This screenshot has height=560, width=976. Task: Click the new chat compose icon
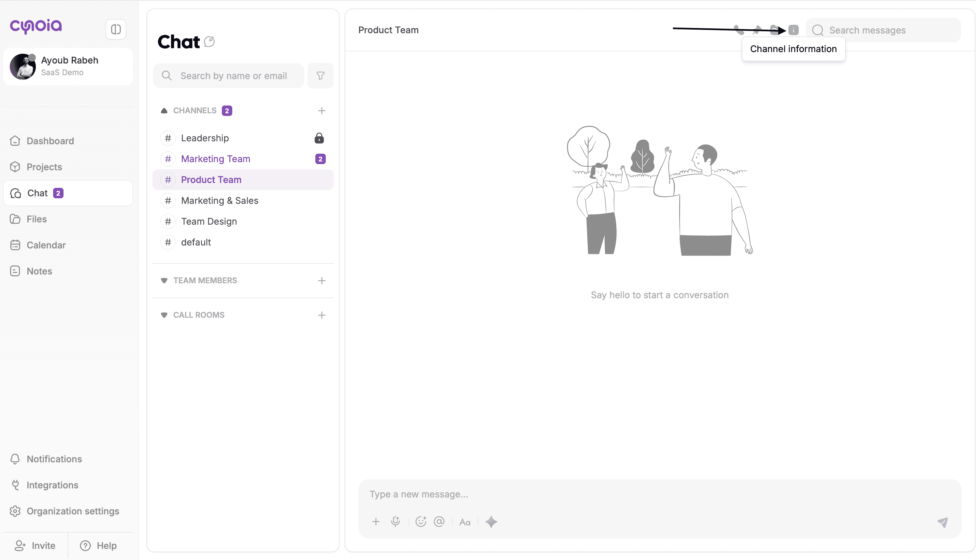point(209,41)
